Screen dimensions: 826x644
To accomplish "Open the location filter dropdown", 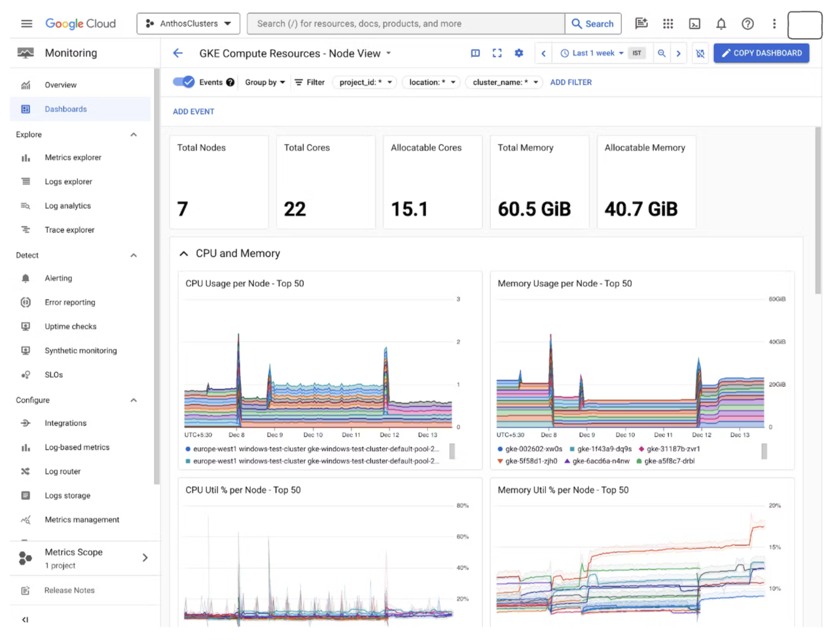I will [x=432, y=82].
